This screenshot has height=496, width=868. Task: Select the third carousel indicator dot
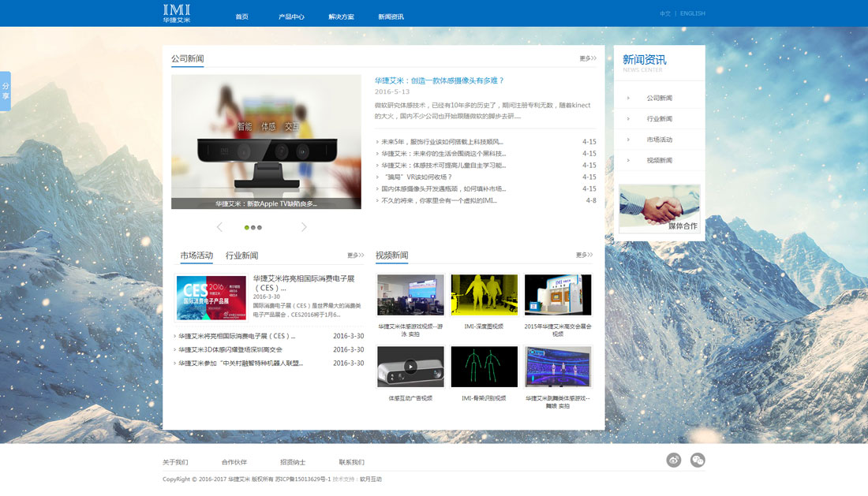tap(259, 228)
